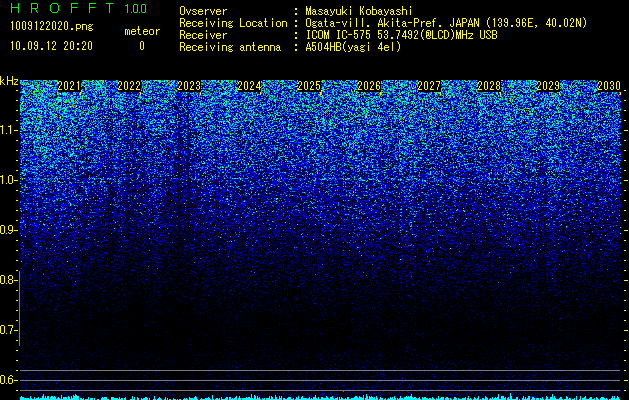The image size is (629, 400).
Task: Click the HROFFT program title text
Action: (x=63, y=8)
